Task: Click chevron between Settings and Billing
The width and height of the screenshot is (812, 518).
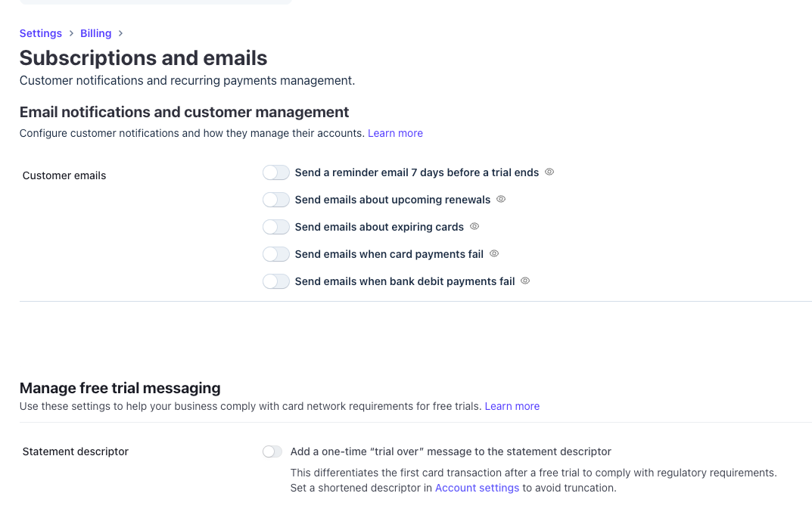Action: coord(71,33)
